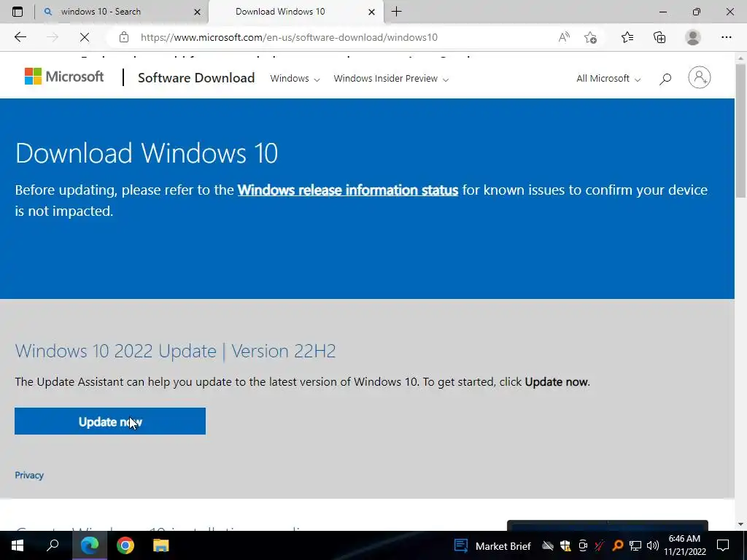Sign in with the account icon
This screenshot has height=560, width=747.
tap(700, 77)
